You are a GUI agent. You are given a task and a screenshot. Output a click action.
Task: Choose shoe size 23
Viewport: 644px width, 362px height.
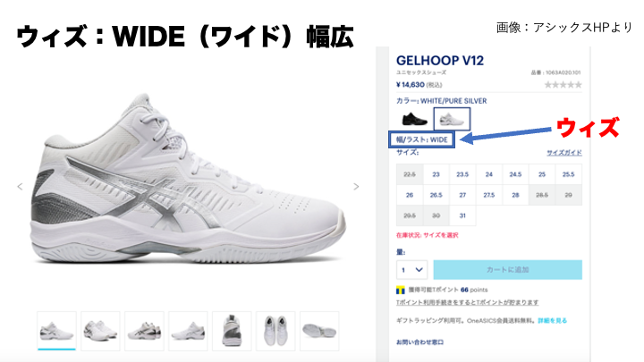click(436, 174)
